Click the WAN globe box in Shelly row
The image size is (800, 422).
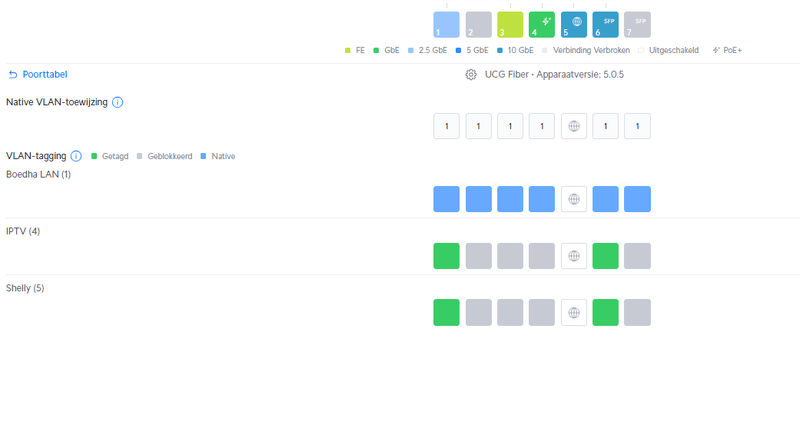[x=574, y=312]
